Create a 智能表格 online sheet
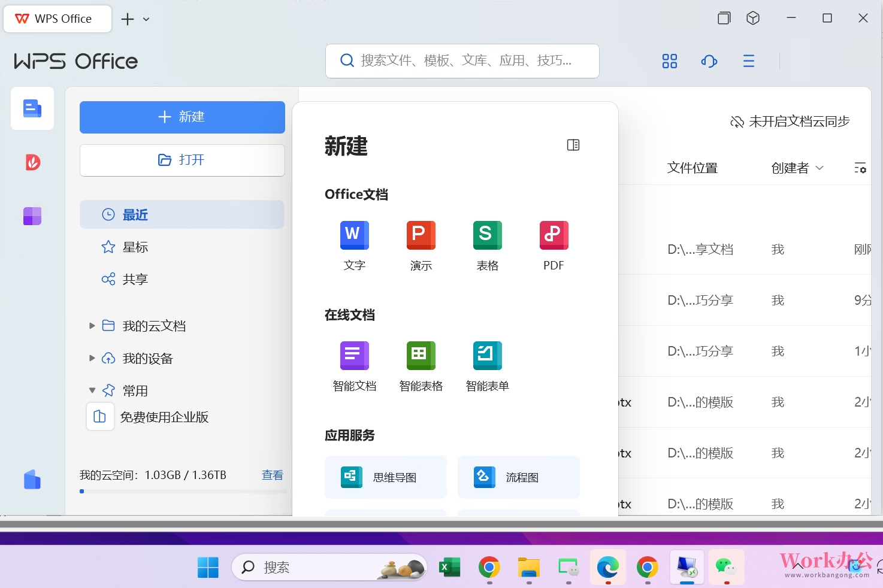Viewport: 883px width, 588px height. pos(421,366)
